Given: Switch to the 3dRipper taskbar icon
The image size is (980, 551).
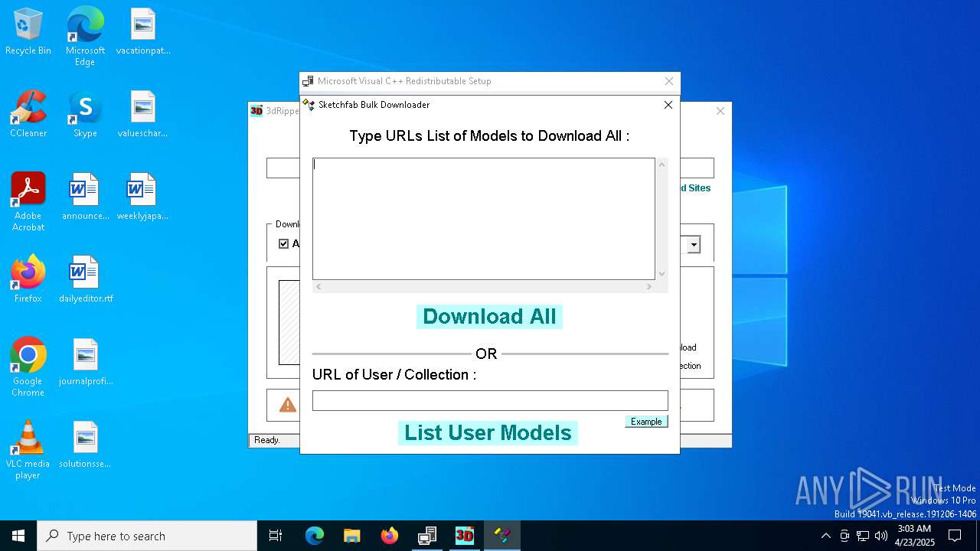Looking at the screenshot, I should (x=465, y=536).
